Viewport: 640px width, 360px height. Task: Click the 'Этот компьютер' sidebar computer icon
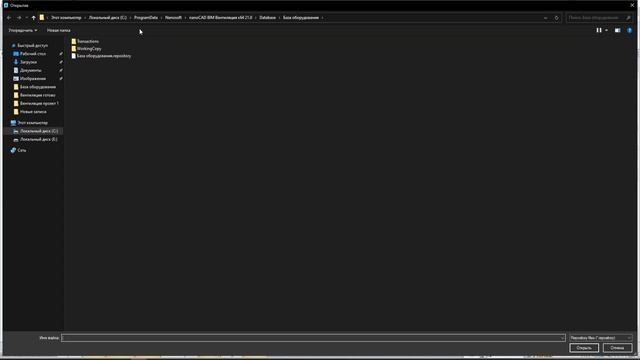coord(13,122)
